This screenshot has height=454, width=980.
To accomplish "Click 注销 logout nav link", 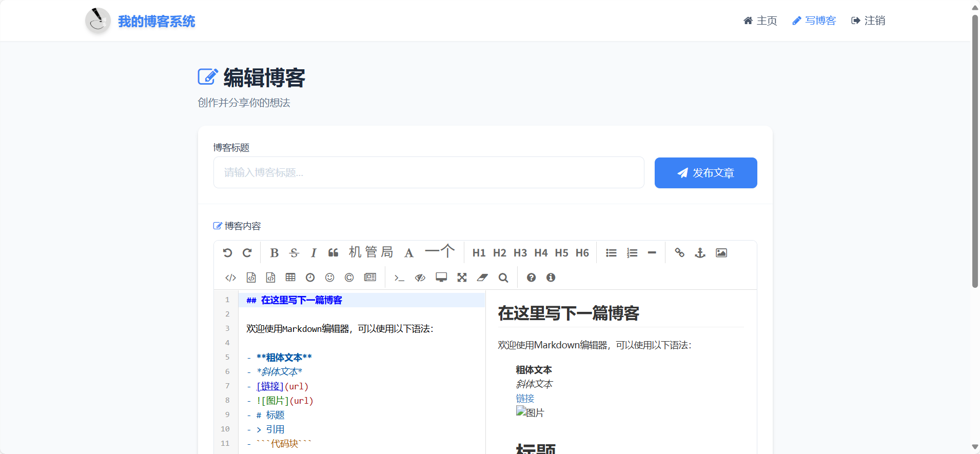I will [868, 21].
